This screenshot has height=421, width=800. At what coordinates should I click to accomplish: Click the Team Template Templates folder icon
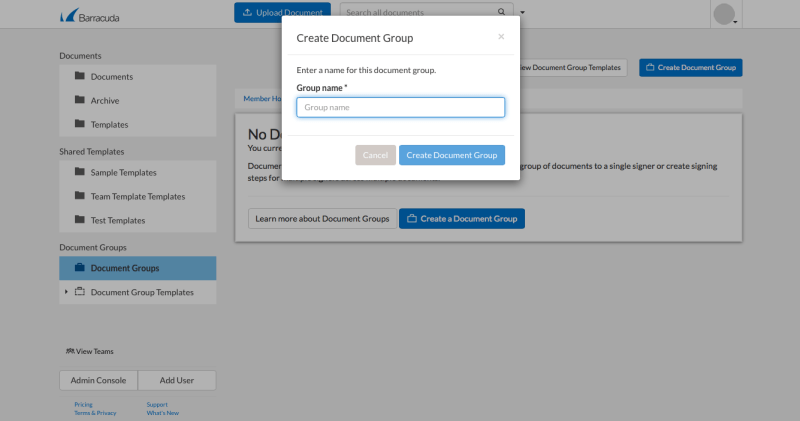[79, 196]
